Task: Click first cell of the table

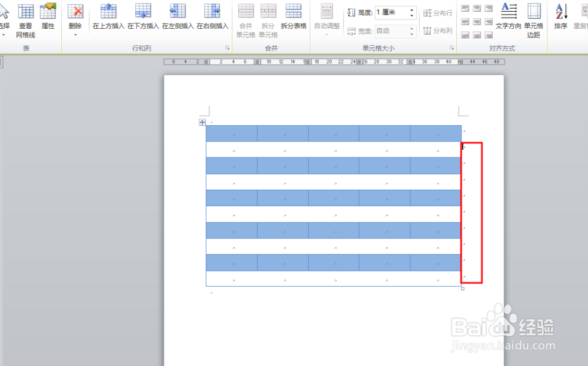Action: click(x=232, y=133)
